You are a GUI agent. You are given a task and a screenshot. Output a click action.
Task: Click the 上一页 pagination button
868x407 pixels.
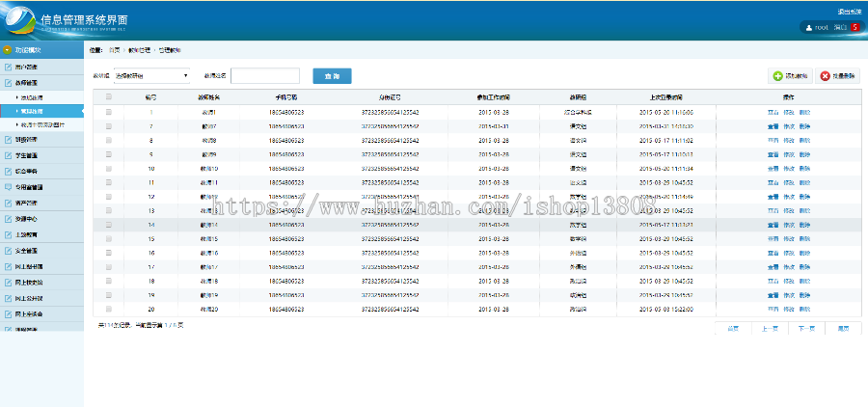770,328
